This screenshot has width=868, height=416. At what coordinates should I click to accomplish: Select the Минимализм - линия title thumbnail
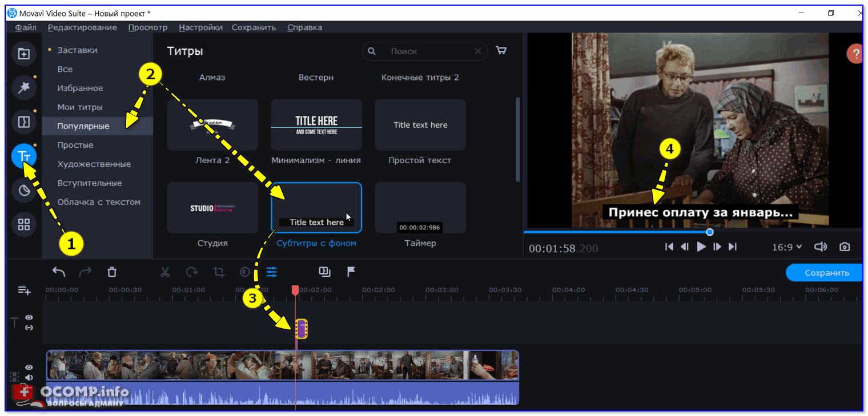(316, 125)
